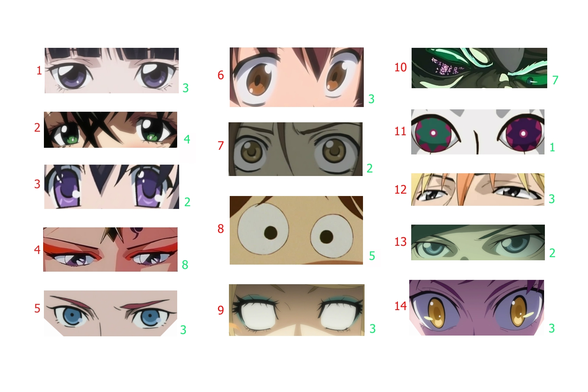This screenshot has height=392, width=588.
Task: Click the star-patterned magenta eyes image 11
Action: click(x=478, y=132)
